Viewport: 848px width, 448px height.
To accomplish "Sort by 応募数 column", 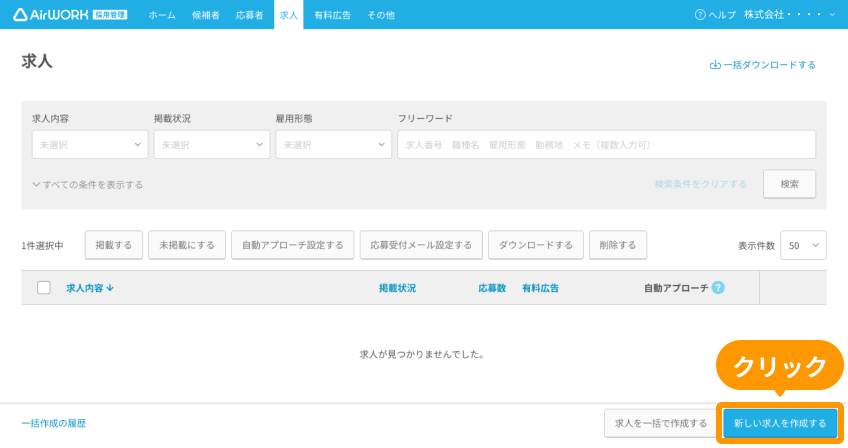I will 492,288.
